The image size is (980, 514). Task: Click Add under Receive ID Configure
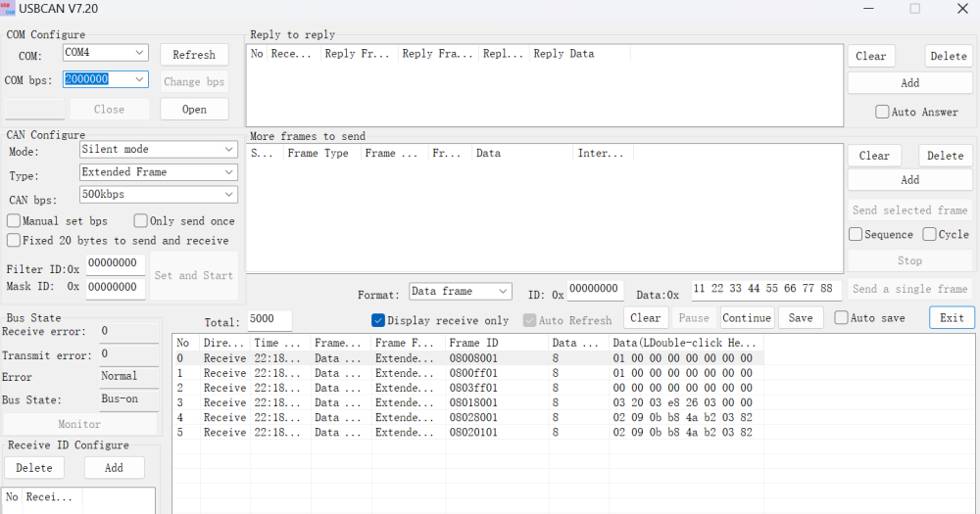114,468
